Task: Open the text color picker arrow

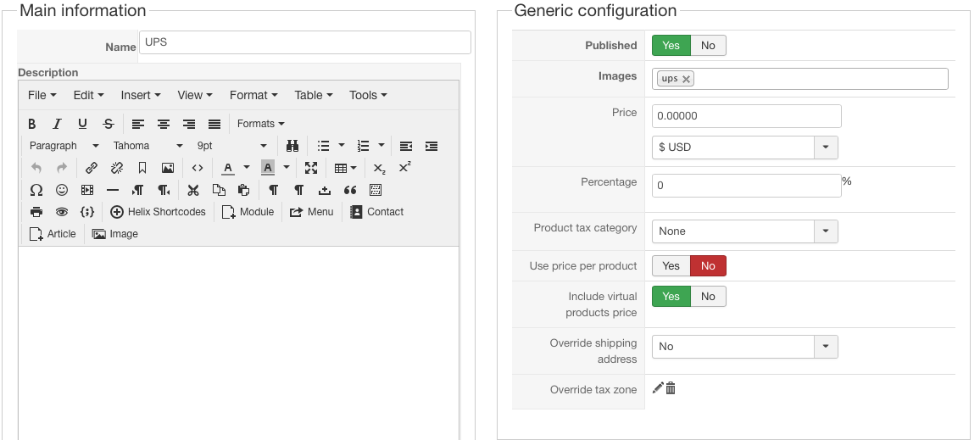Action: tap(247, 168)
